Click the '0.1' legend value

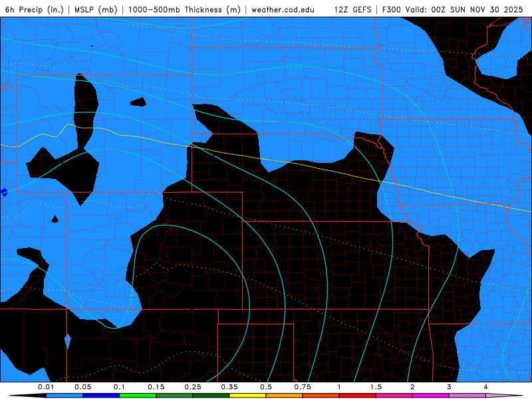[x=119, y=387]
